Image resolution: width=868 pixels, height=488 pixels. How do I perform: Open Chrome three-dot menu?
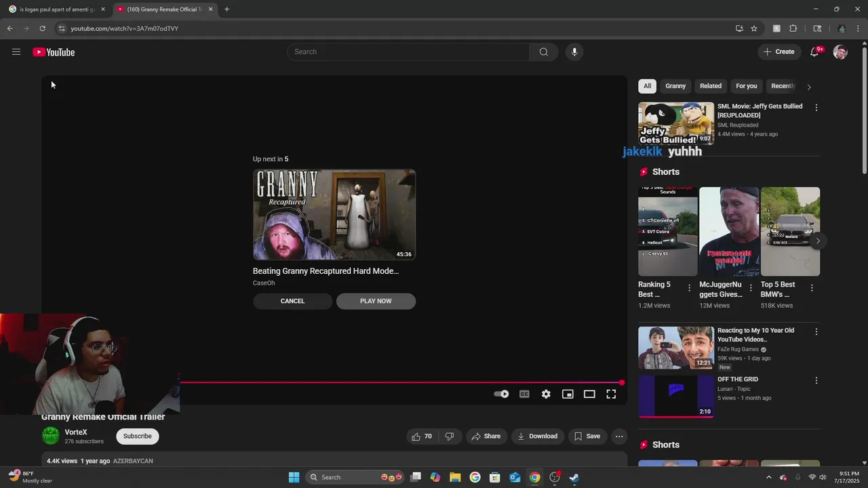[x=858, y=28]
